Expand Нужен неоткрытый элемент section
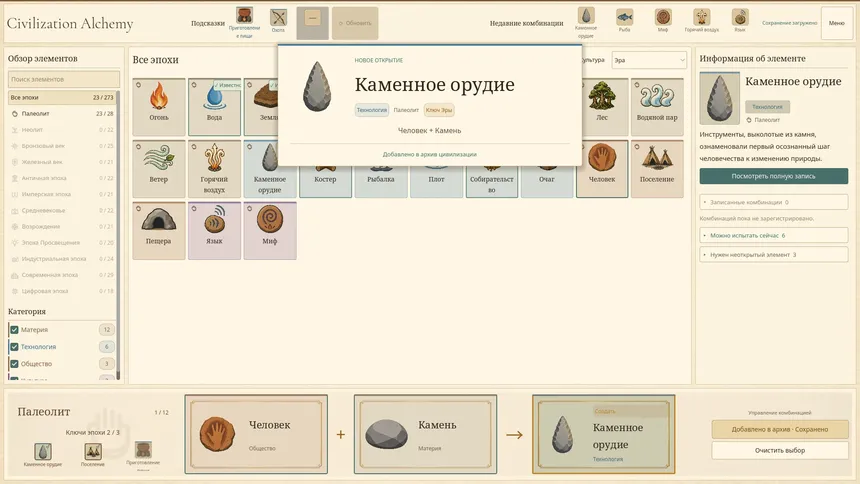Screen dimensions: 860x484 click(x=773, y=255)
